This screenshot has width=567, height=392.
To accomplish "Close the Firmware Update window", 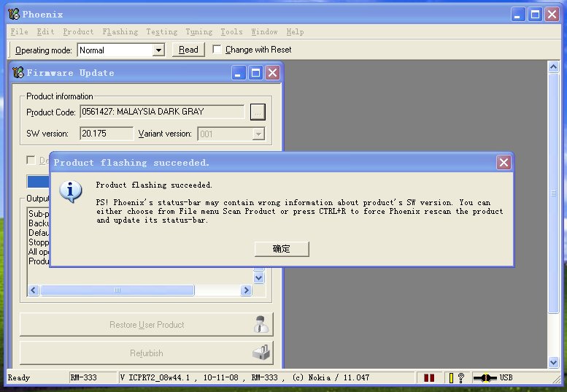I will (x=272, y=73).
